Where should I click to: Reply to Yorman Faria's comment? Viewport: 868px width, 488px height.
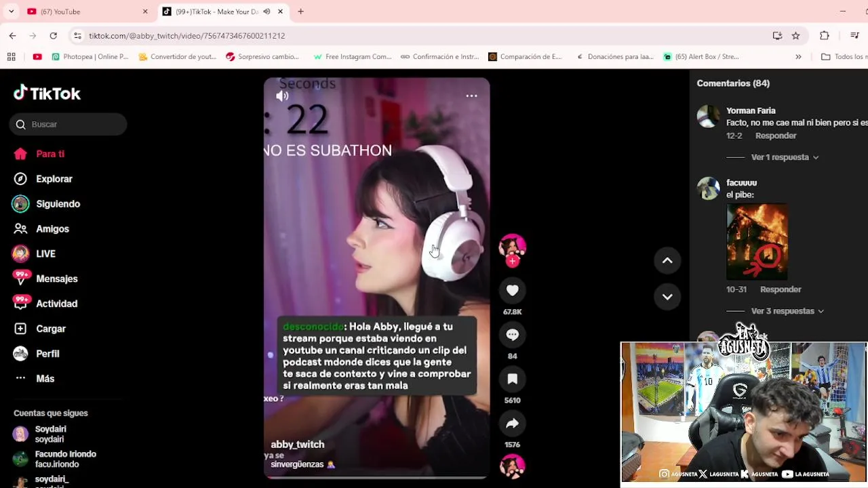tap(776, 136)
